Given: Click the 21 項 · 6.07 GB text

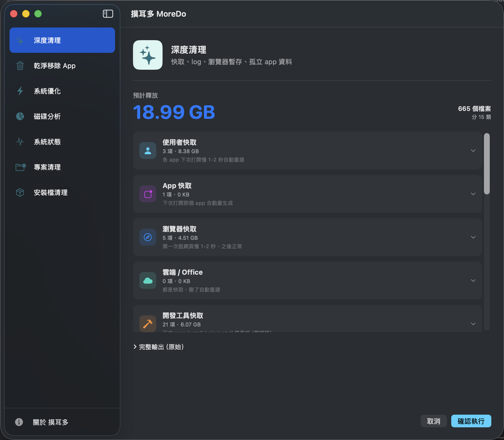Looking at the screenshot, I should tap(182, 325).
